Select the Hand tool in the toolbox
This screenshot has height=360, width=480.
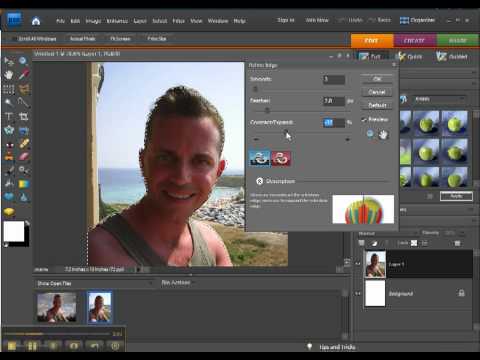(9, 75)
